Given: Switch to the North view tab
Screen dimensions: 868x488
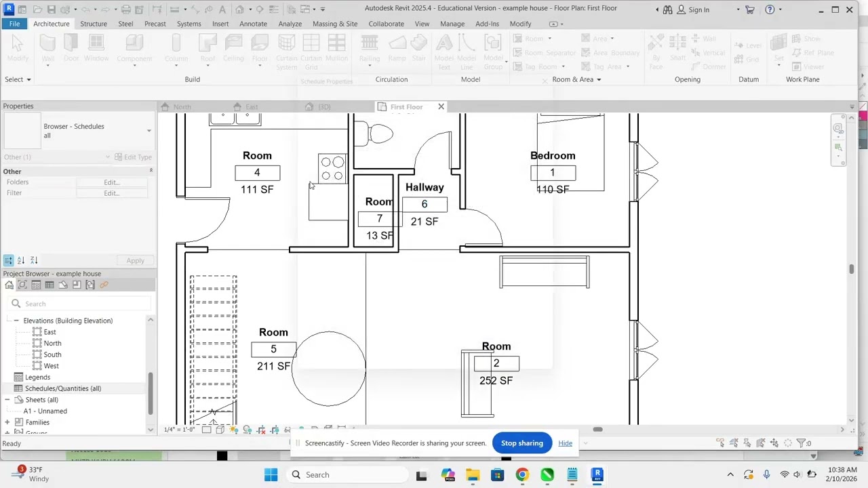Looking at the screenshot, I should point(182,107).
